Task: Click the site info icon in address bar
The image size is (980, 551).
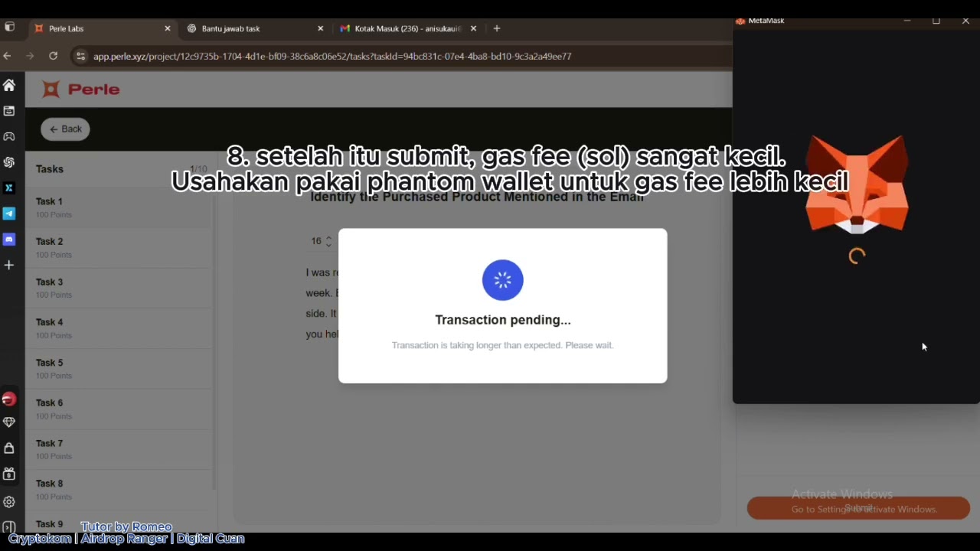Action: [x=80, y=56]
